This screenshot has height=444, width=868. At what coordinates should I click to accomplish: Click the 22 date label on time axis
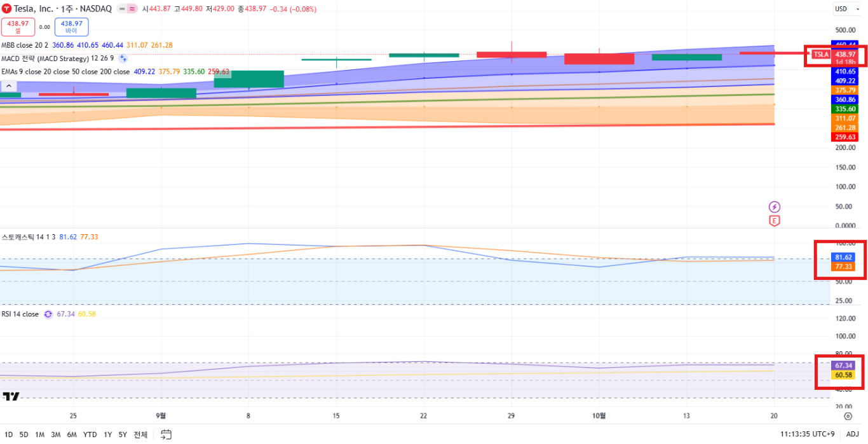[423, 415]
